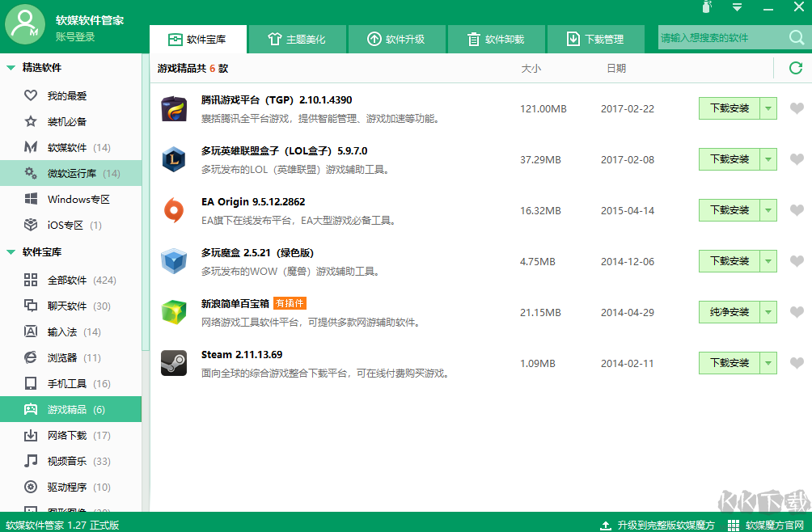Click the user avatar icon

[x=25, y=24]
